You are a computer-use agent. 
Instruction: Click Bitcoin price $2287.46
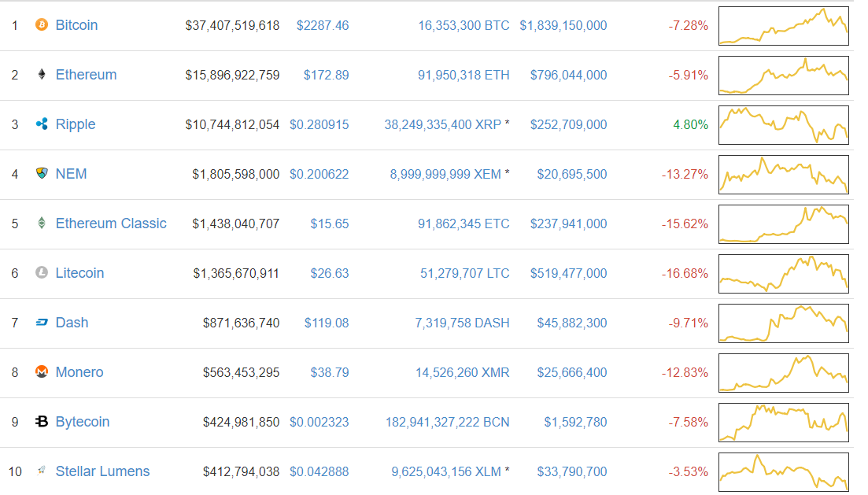pos(323,25)
